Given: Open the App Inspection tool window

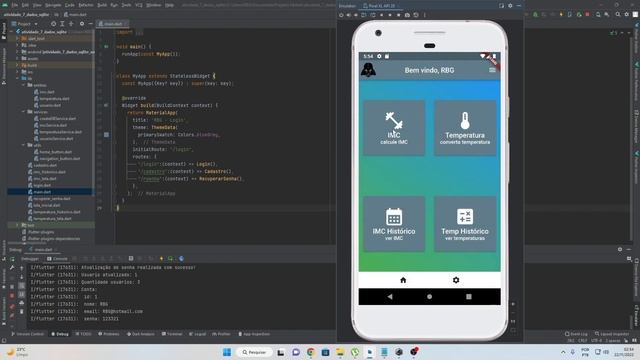Looking at the screenshot, I should pos(254,334).
